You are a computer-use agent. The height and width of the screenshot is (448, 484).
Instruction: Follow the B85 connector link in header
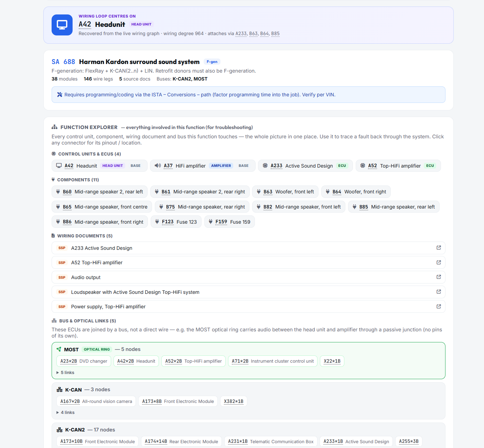point(275,34)
